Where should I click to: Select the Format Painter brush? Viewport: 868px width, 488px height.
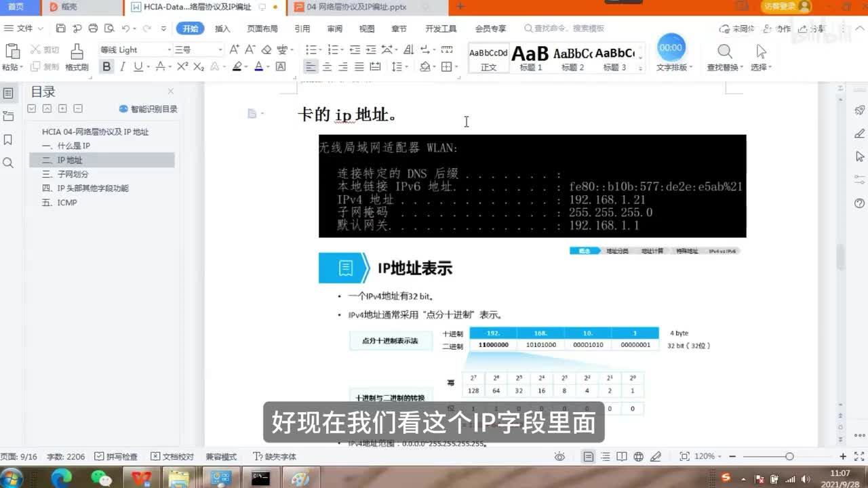[x=77, y=52]
